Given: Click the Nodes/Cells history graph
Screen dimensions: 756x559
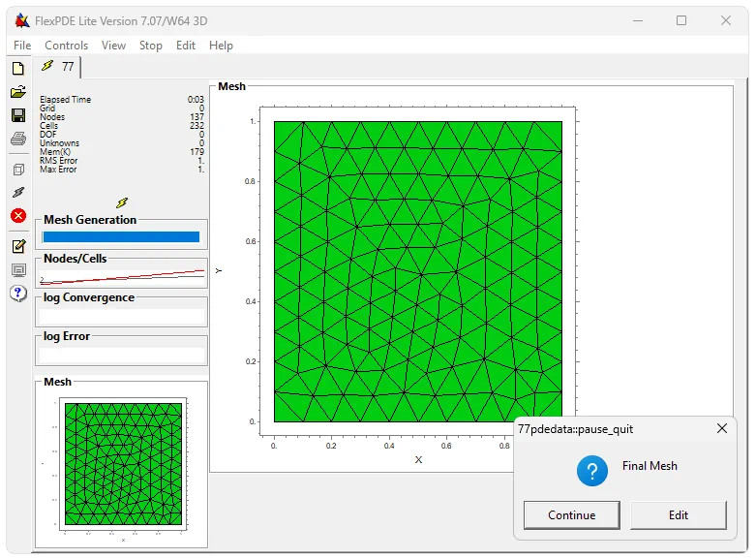Looking at the screenshot, I should coord(122,277).
